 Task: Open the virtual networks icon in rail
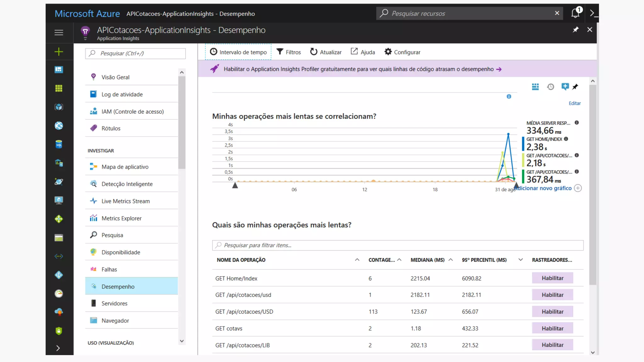59,256
